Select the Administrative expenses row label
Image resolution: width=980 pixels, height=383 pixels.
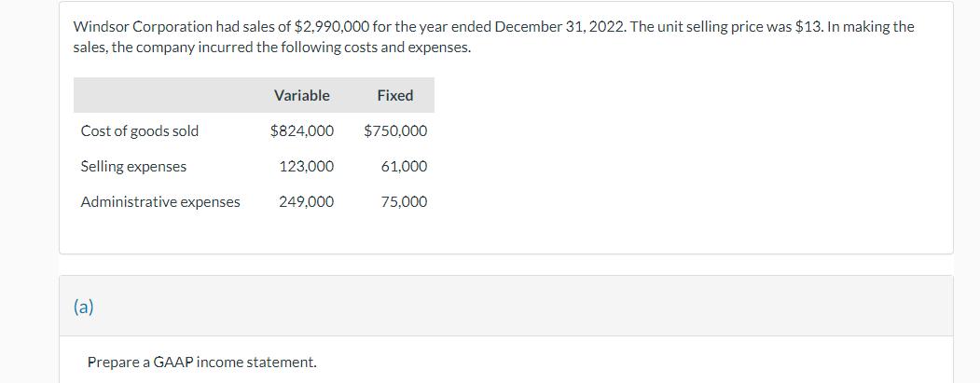[160, 202]
